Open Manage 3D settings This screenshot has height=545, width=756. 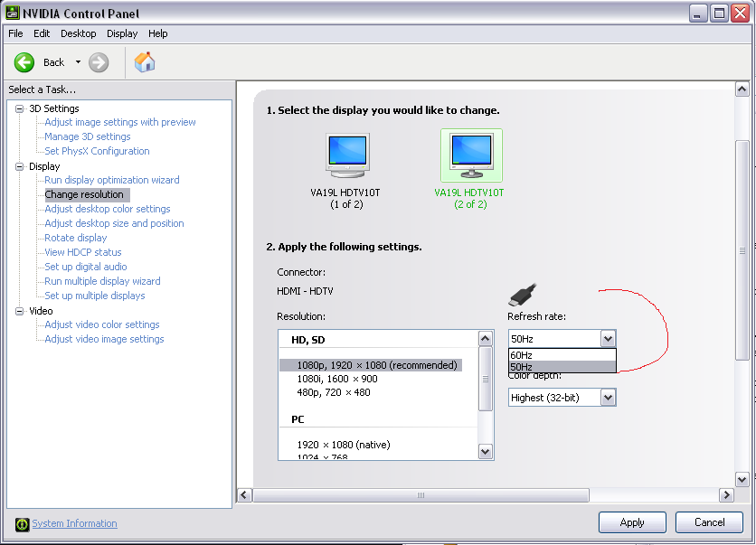coord(88,136)
